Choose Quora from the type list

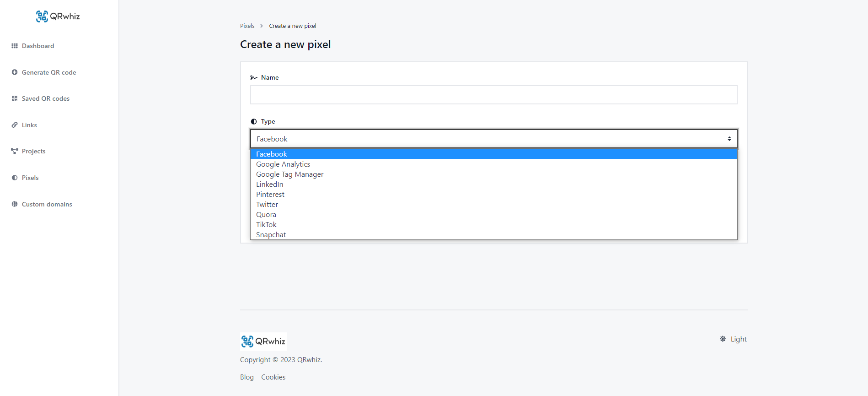494,215
